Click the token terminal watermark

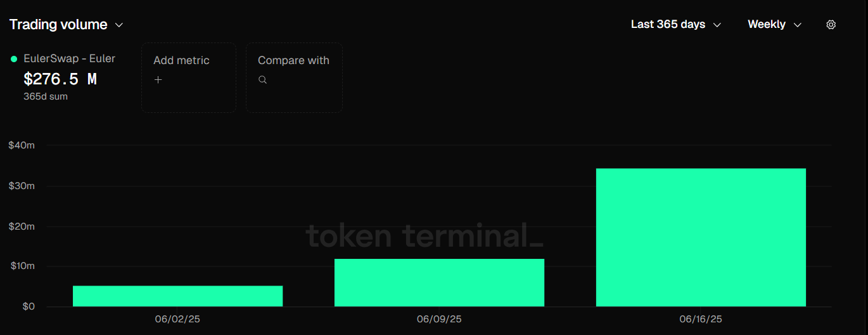click(424, 236)
